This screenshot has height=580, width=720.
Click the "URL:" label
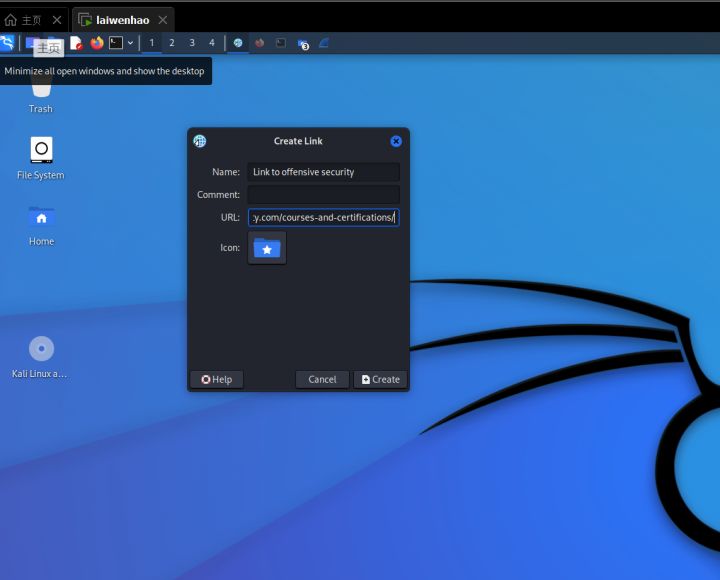pos(230,217)
